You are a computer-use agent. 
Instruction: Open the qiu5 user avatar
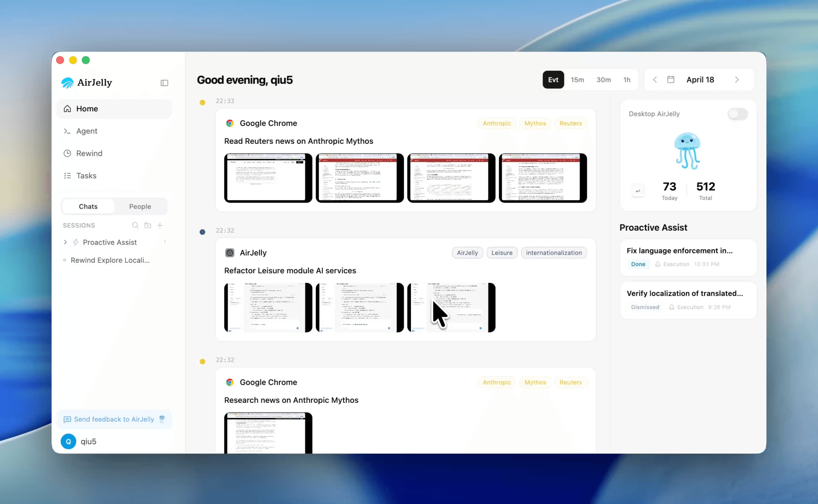(x=68, y=441)
